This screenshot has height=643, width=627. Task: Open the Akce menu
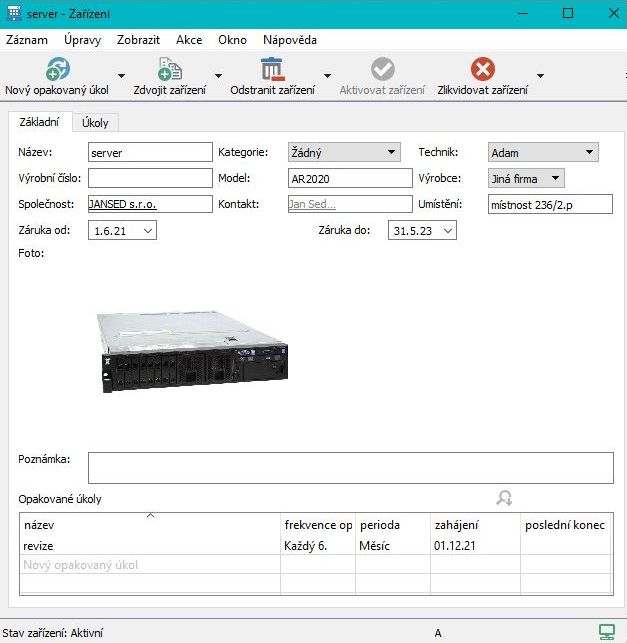[189, 40]
